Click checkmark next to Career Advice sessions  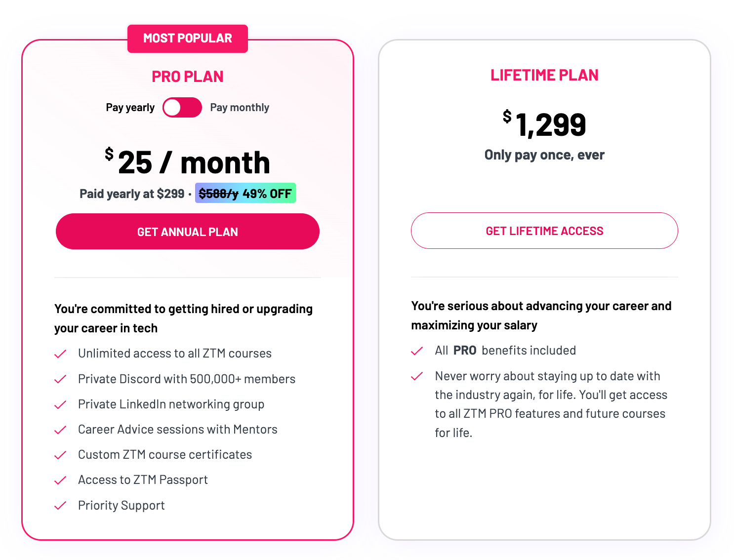(60, 430)
